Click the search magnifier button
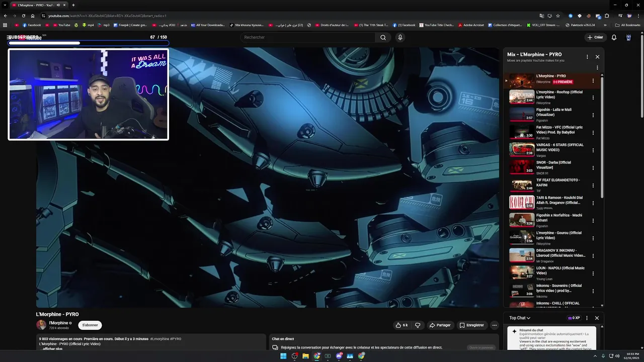Screen dimensions: 644x362 [383, 37]
